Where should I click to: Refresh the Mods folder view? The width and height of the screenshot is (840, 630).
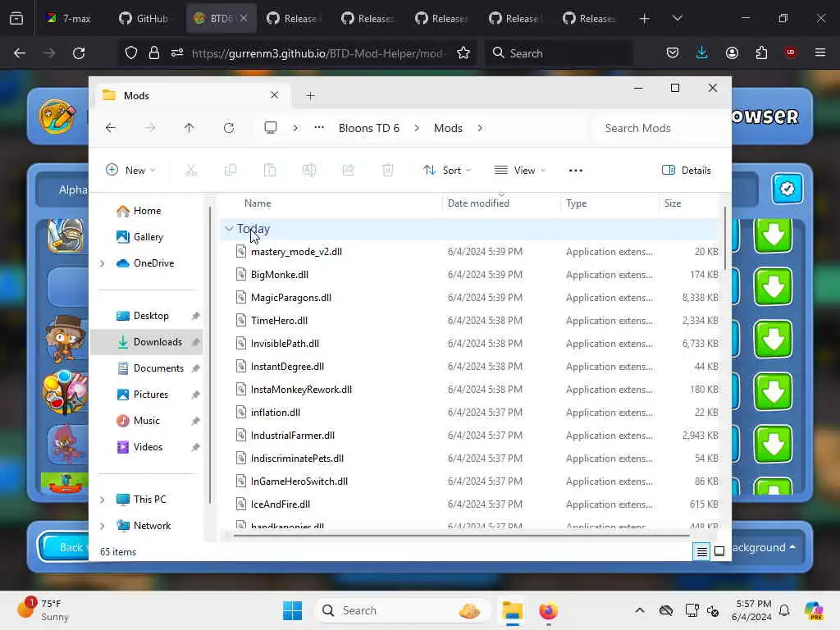click(x=229, y=128)
